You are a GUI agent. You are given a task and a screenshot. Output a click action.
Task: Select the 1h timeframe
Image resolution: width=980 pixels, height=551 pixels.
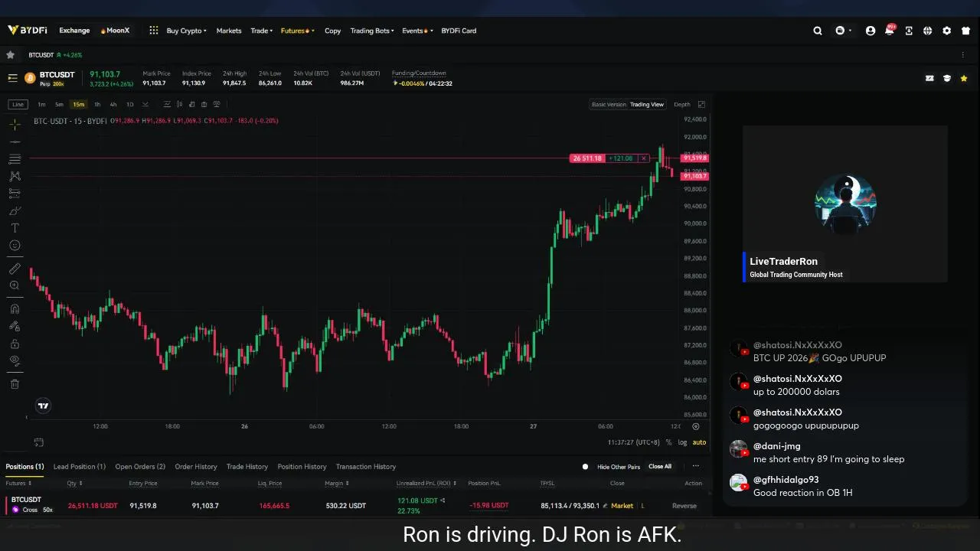pos(97,104)
